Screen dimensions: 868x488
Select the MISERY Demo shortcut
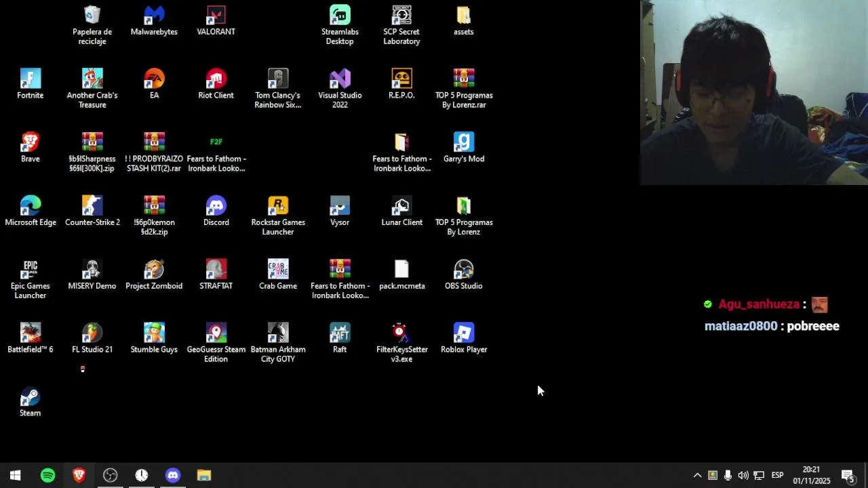[x=92, y=275]
